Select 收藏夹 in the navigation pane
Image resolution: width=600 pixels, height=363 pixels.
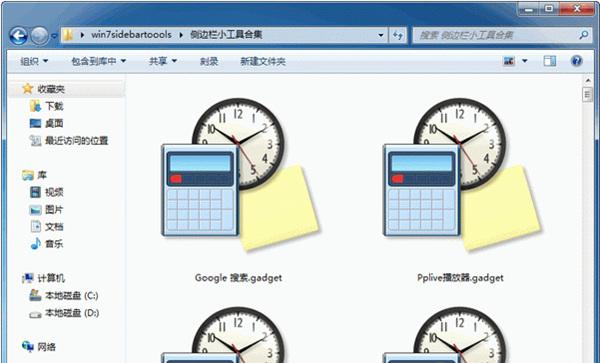[x=51, y=89]
